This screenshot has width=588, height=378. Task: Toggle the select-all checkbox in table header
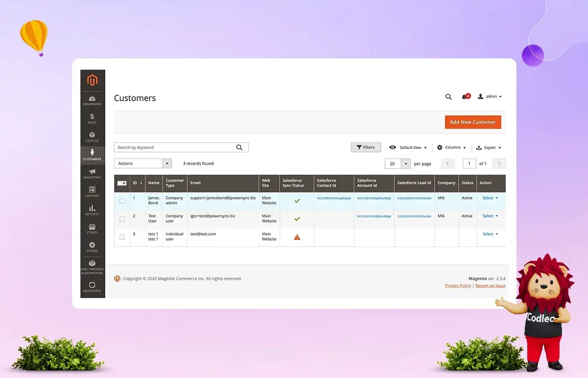122,183
